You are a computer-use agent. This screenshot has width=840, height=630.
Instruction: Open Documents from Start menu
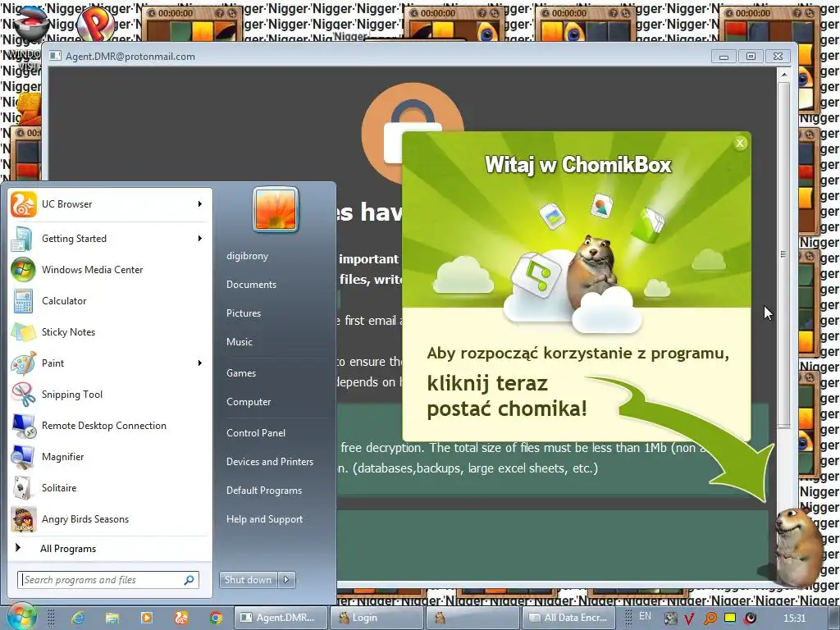tap(251, 285)
